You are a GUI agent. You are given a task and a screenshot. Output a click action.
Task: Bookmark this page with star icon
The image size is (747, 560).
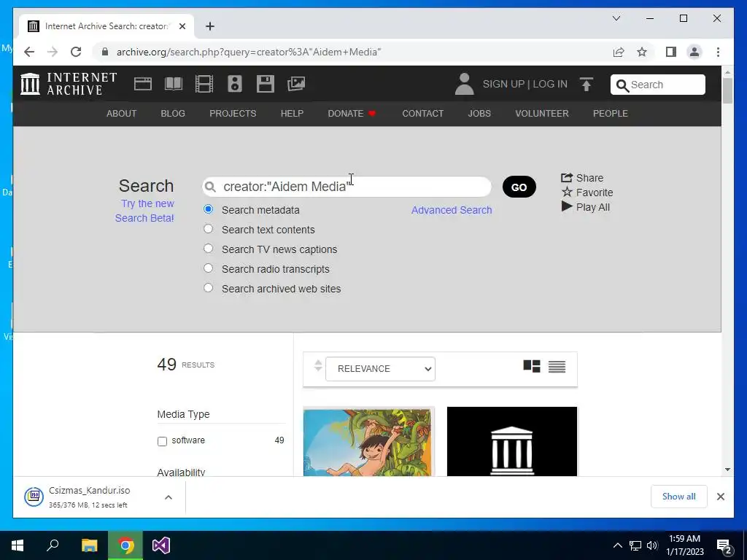642,52
